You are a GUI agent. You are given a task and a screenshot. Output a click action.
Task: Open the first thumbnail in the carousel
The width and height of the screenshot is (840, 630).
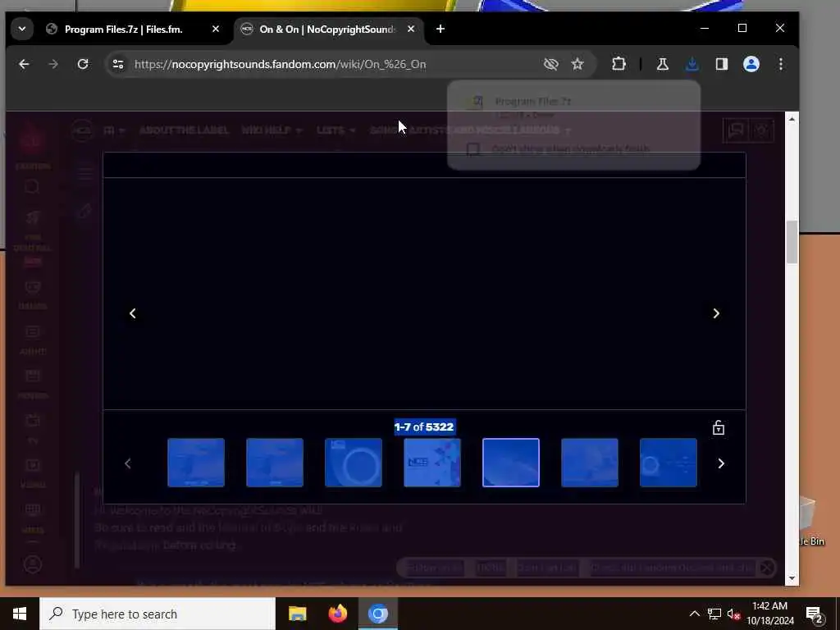196,463
